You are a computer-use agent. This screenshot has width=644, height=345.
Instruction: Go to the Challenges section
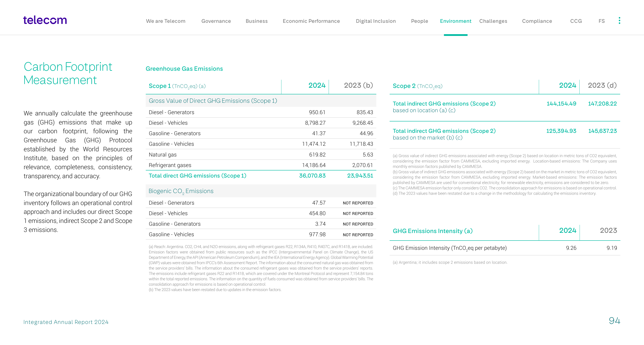tap(493, 21)
